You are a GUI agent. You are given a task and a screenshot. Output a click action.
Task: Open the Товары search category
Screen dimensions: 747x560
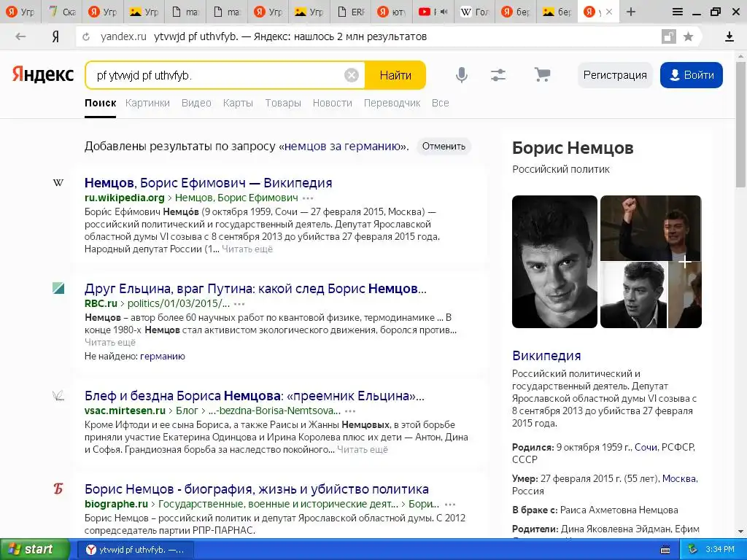[283, 103]
